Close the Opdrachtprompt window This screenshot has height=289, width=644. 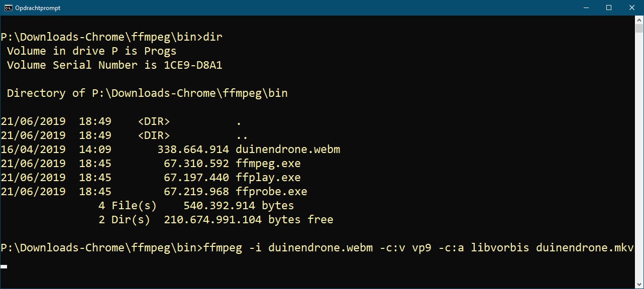click(x=632, y=8)
